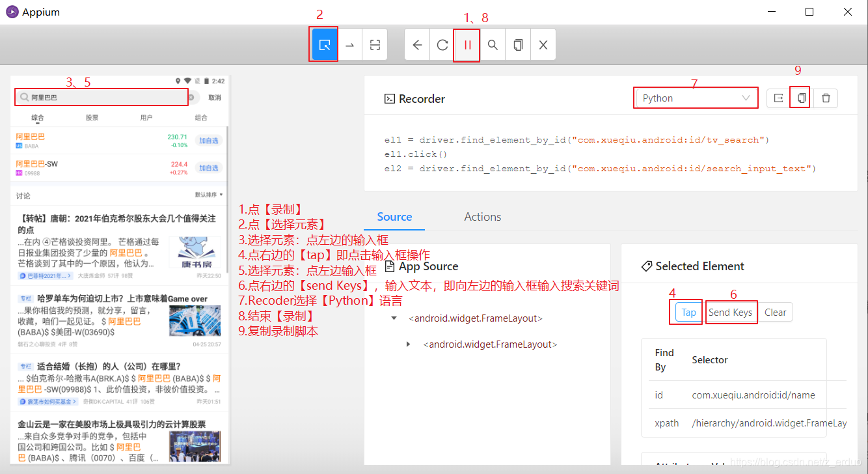Open the bicycle post thumbnail
The image size is (868, 474).
click(x=195, y=321)
